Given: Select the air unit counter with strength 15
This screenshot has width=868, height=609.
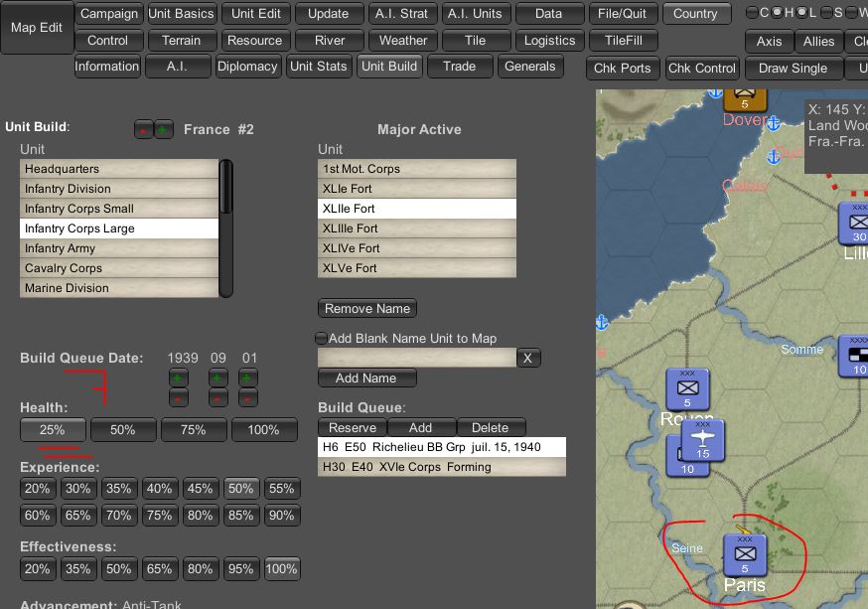Looking at the screenshot, I should pos(702,441).
